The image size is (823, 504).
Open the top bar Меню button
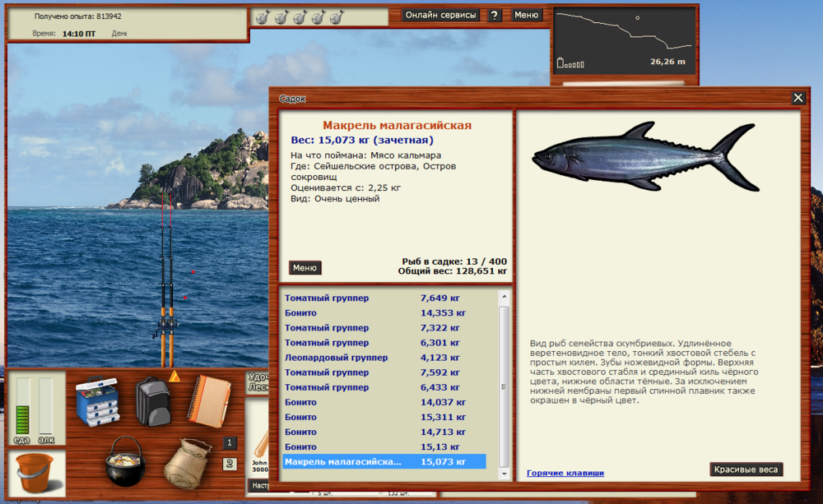[527, 15]
